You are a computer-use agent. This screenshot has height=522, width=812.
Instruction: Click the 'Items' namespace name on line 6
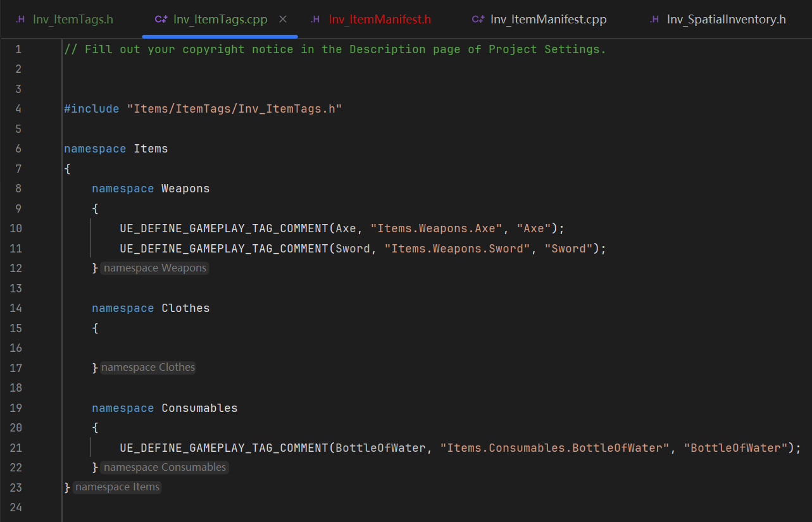click(x=151, y=149)
